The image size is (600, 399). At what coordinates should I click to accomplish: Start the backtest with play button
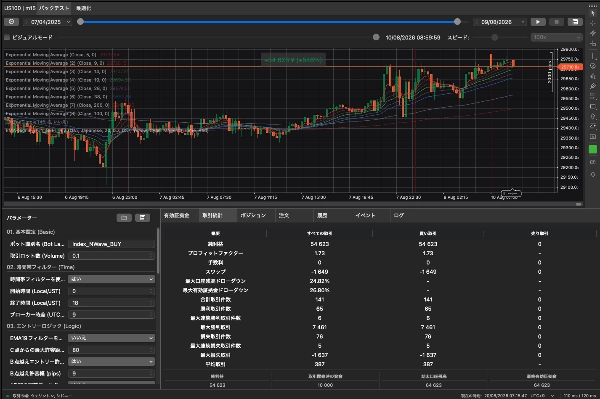click(538, 22)
